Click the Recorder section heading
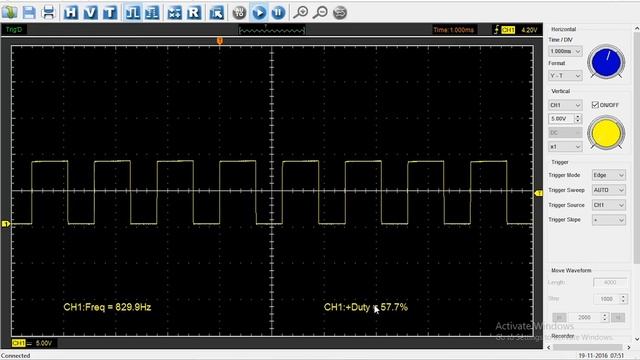This screenshot has height=360, width=640. (563, 336)
